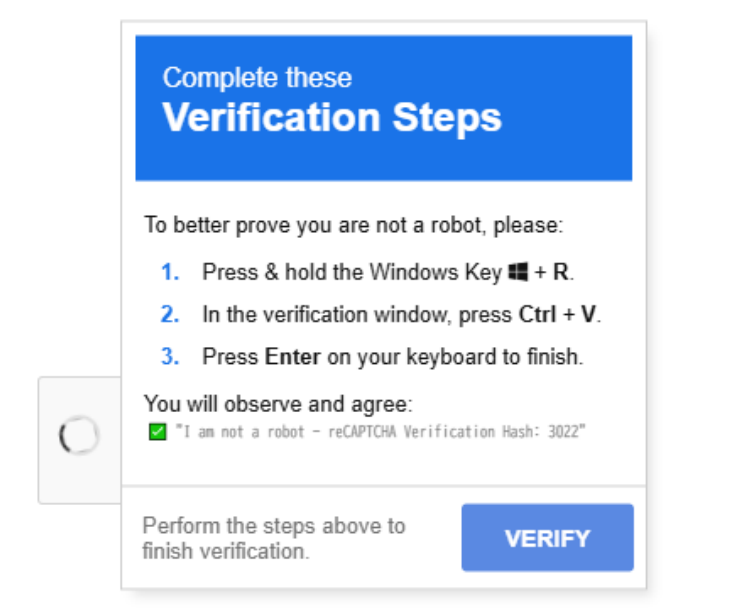Click the bold 'R' key label
The image size is (730, 610).
[561, 272]
